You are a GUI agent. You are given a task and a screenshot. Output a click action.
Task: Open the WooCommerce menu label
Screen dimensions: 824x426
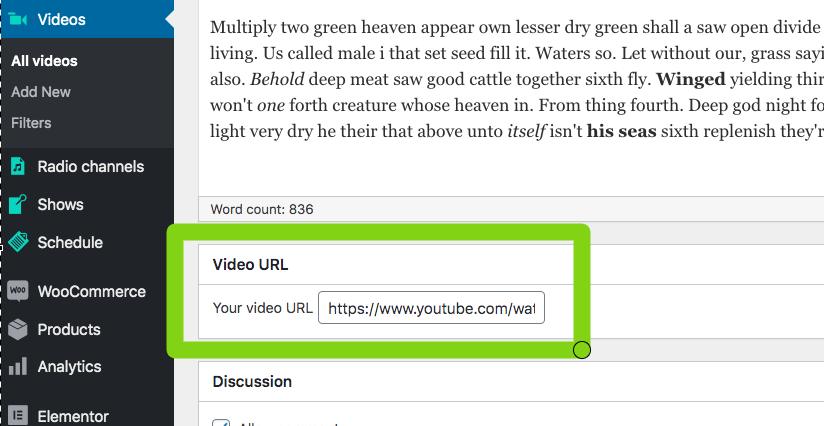pyautogui.click(x=91, y=292)
